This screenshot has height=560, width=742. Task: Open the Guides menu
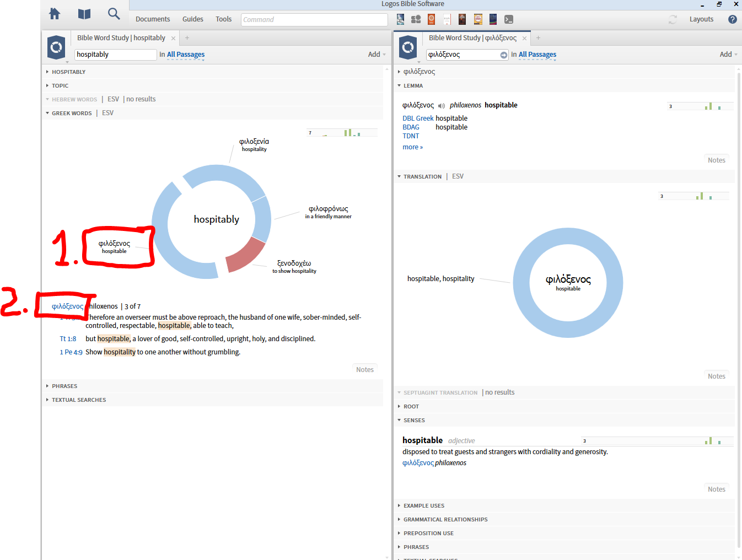pos(193,19)
